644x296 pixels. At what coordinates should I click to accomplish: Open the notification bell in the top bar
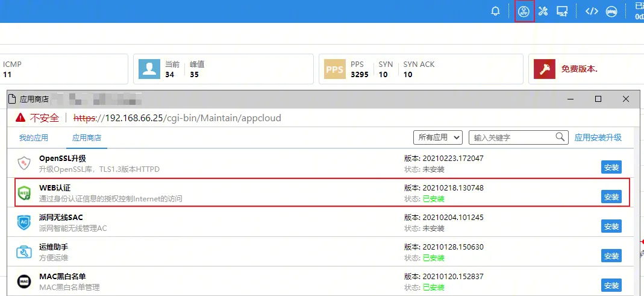[x=496, y=11]
